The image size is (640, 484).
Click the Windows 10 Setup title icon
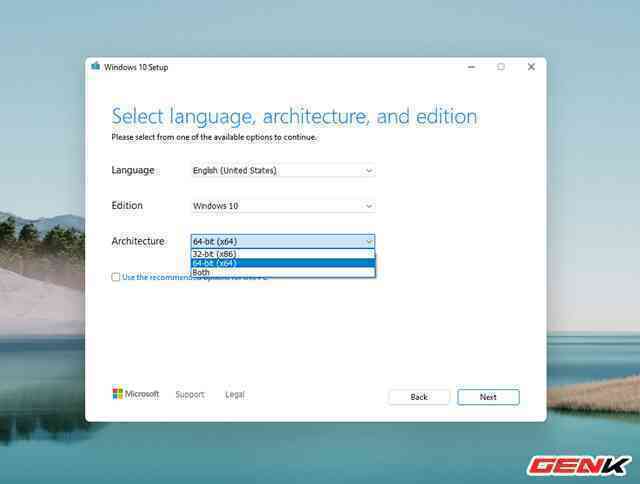coord(96,66)
